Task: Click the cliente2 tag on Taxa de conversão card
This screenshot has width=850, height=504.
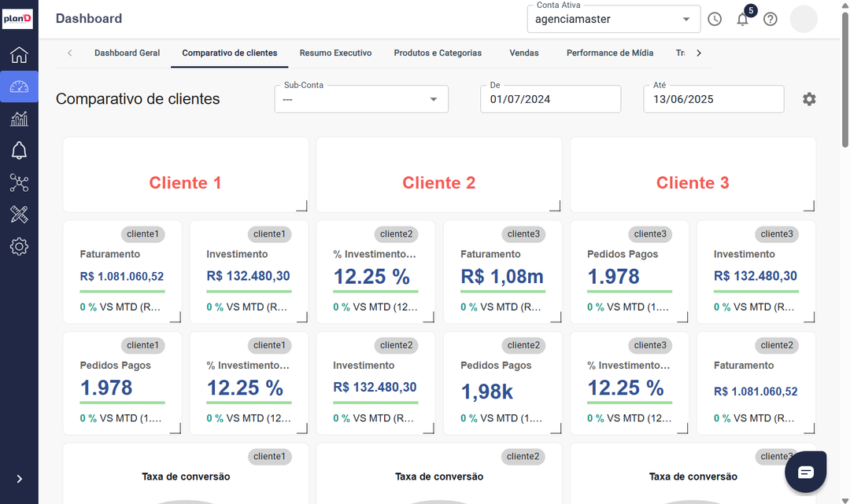Action: (x=523, y=456)
